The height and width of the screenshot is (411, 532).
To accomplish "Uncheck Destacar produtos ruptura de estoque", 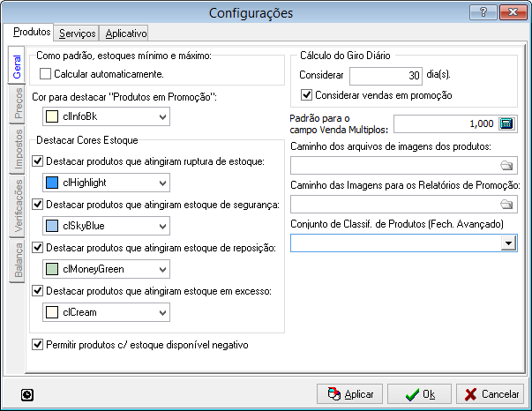I will [37, 161].
